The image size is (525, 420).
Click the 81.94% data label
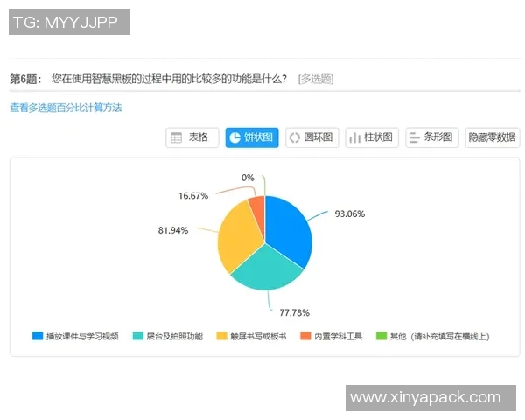(173, 230)
